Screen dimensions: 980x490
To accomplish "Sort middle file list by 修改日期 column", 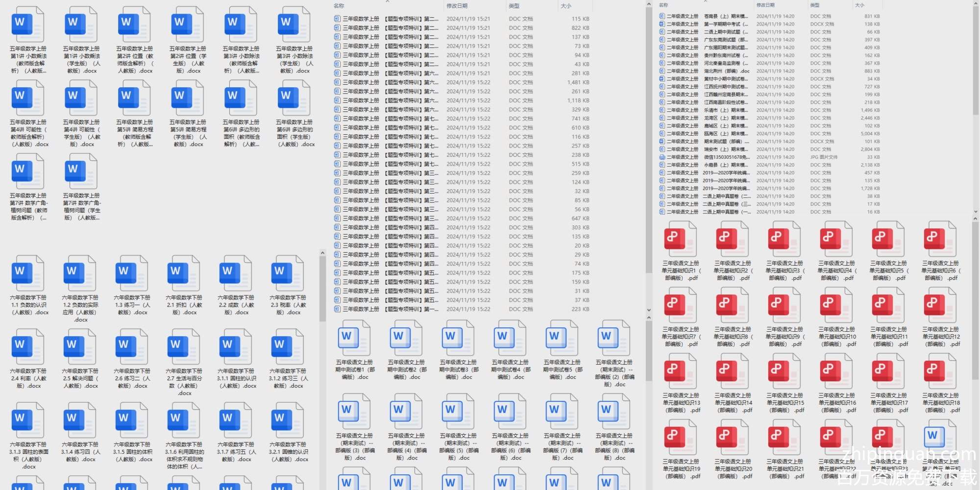I will click(457, 6).
